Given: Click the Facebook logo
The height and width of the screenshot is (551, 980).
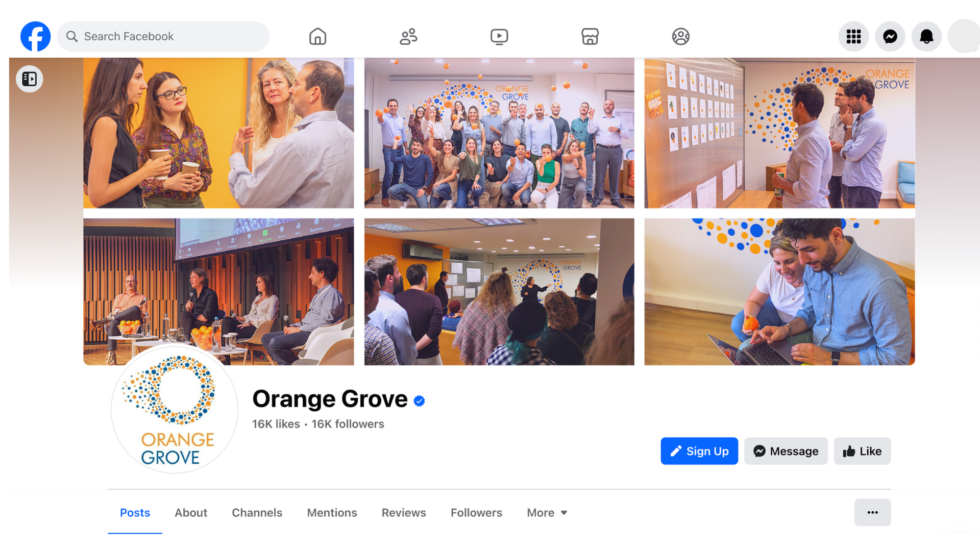Looking at the screenshot, I should click(x=35, y=36).
